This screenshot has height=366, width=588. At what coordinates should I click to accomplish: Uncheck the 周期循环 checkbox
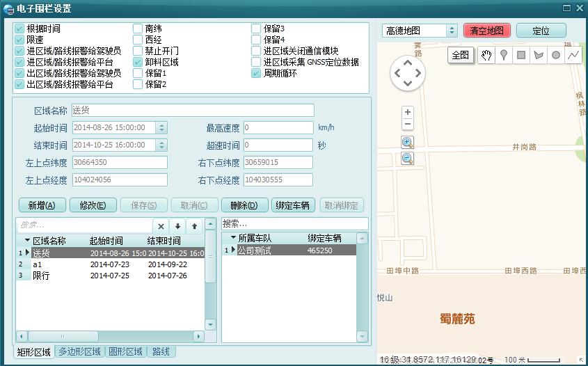pyautogui.click(x=256, y=74)
